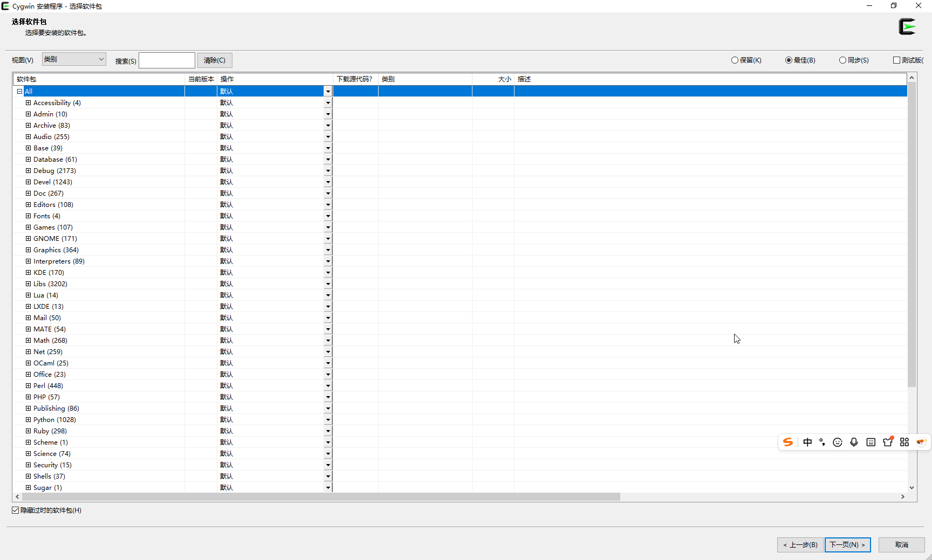The height and width of the screenshot is (560, 932).
Task: Click the Sogou S logo icon
Action: pyautogui.click(x=788, y=442)
